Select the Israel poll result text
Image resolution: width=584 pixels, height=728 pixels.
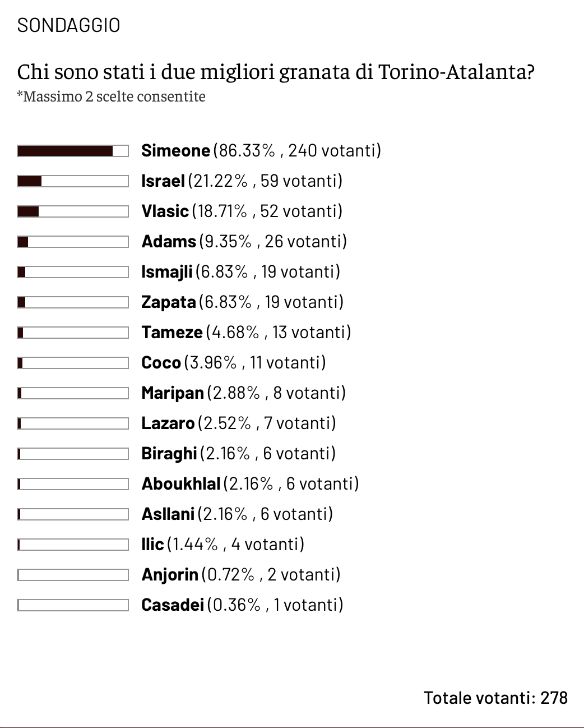click(242, 181)
